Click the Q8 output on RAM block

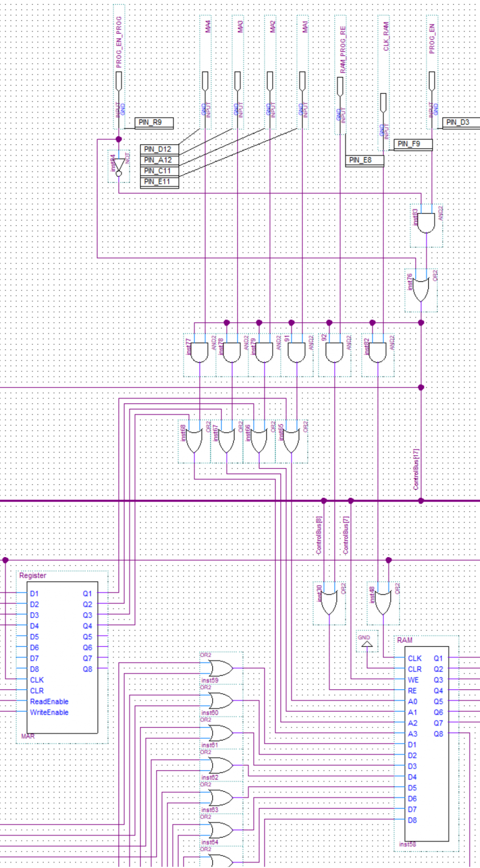click(438, 734)
